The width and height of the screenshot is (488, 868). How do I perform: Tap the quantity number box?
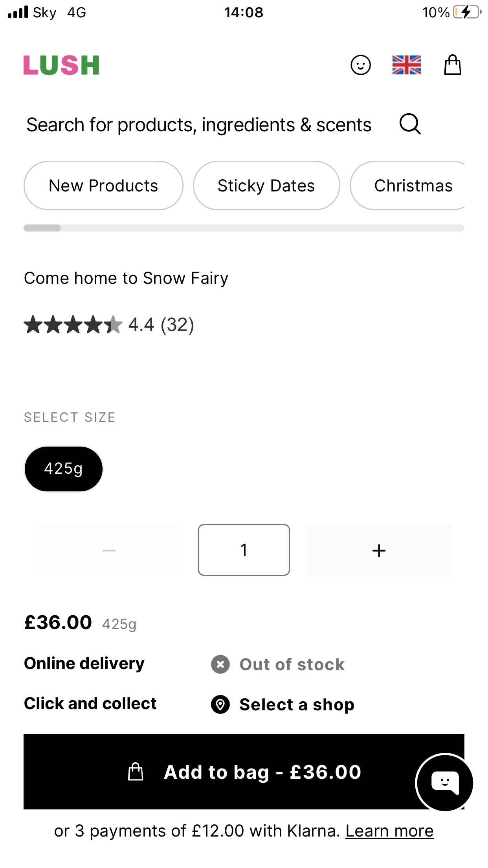click(x=244, y=550)
